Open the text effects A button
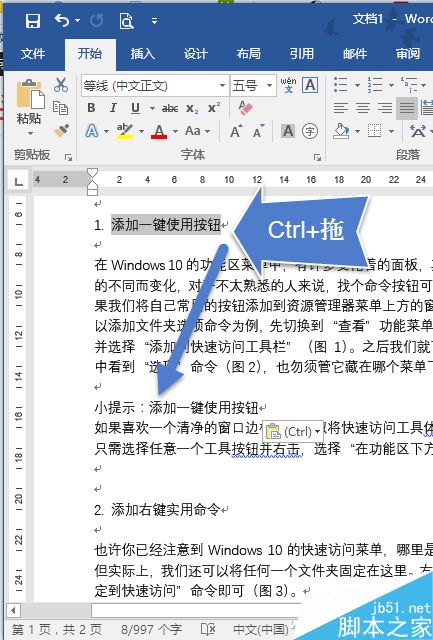 click(92, 131)
